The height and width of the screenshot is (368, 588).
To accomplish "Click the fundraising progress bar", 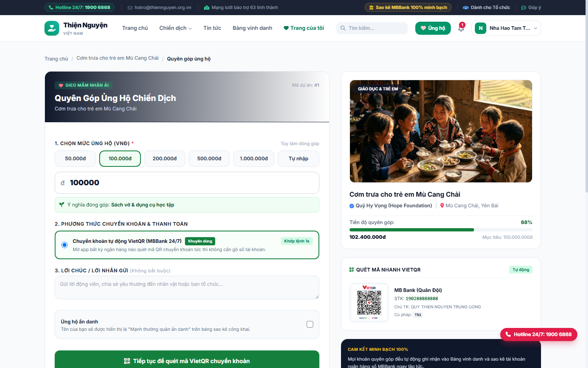I will point(441,230).
